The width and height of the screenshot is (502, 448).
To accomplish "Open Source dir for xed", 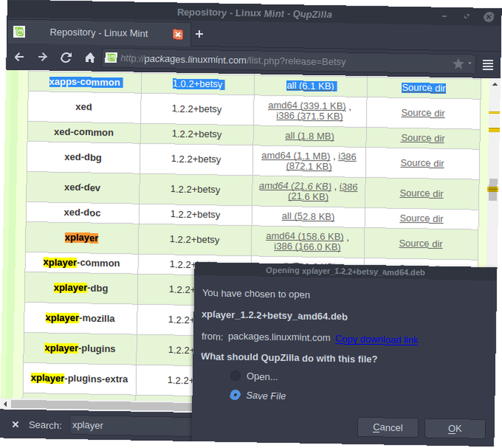I will [x=423, y=113].
